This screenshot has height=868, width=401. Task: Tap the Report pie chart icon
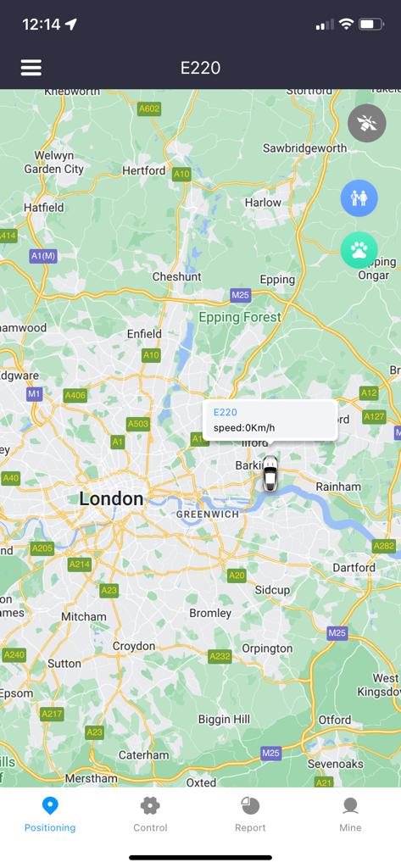[x=250, y=806]
